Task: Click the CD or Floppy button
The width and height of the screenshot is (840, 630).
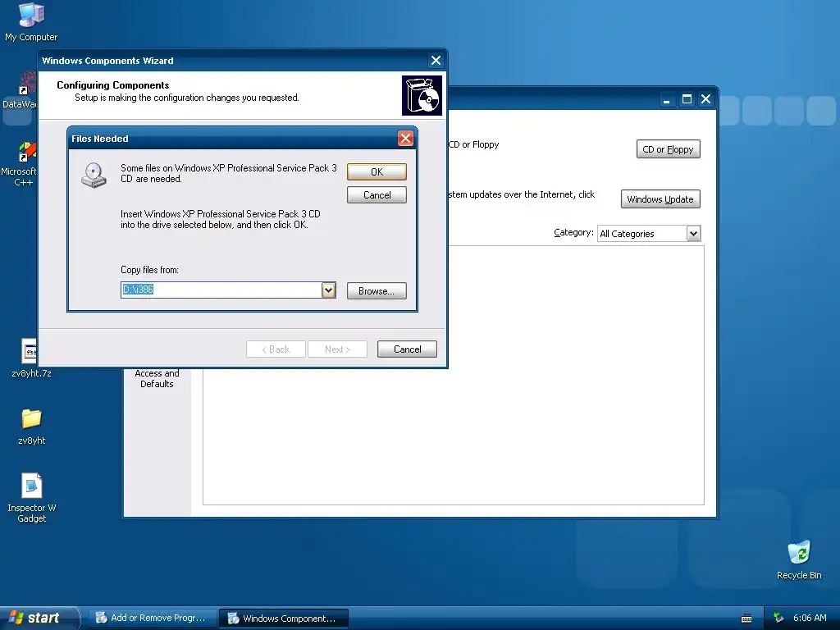Action: [x=668, y=149]
